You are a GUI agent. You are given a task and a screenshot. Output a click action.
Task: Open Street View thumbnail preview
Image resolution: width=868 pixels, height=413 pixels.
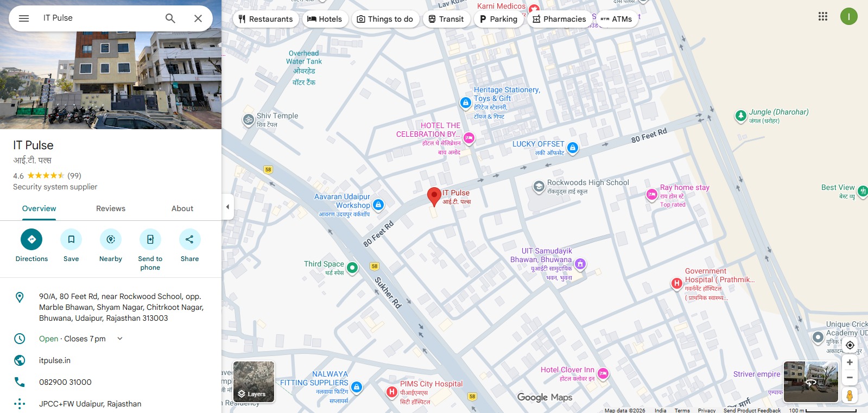click(811, 382)
